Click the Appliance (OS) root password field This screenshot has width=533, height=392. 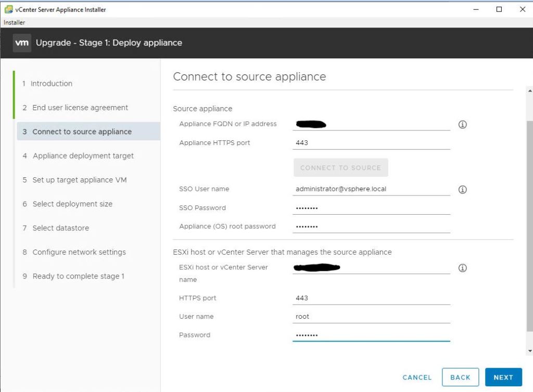point(371,227)
